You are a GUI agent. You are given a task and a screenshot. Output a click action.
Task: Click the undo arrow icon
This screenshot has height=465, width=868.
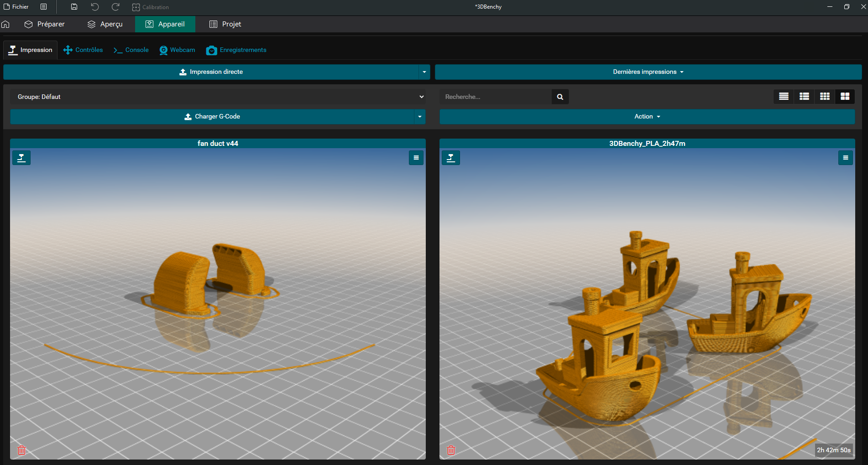click(x=94, y=7)
